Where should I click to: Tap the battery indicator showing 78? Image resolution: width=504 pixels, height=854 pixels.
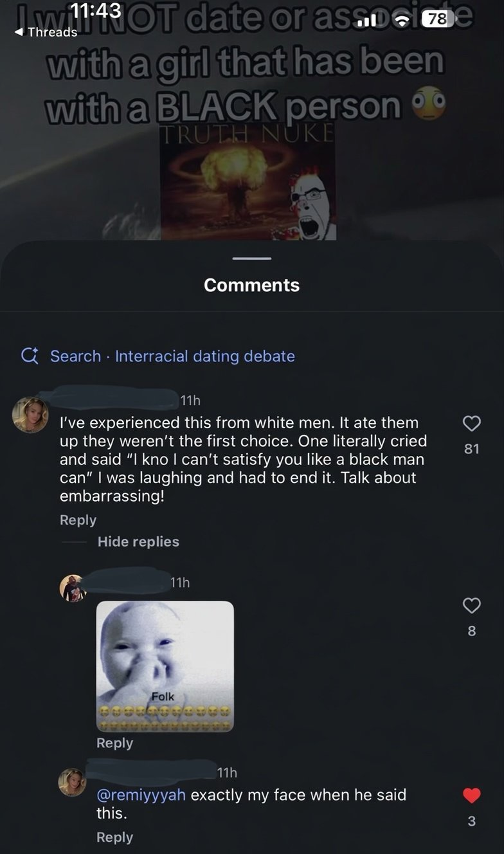[x=437, y=19]
